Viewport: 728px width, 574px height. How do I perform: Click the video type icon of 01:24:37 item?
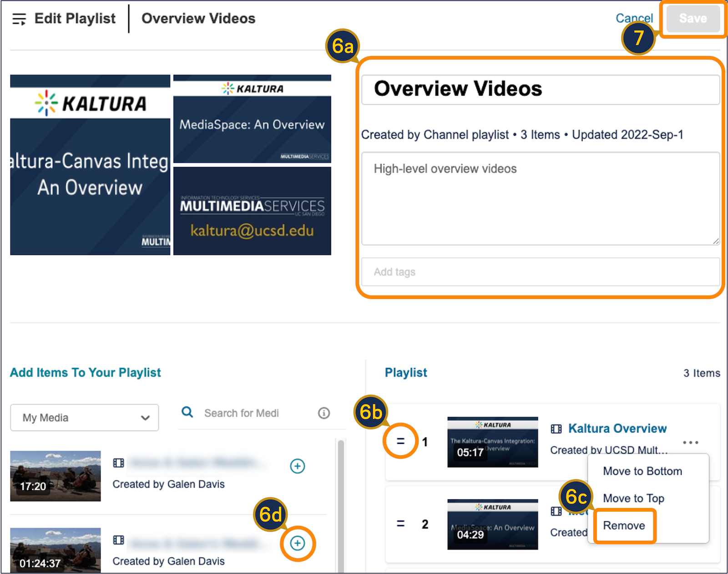coord(118,540)
